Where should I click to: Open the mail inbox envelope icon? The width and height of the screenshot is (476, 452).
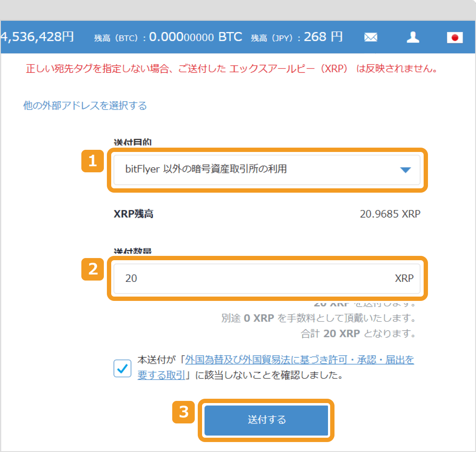point(370,37)
